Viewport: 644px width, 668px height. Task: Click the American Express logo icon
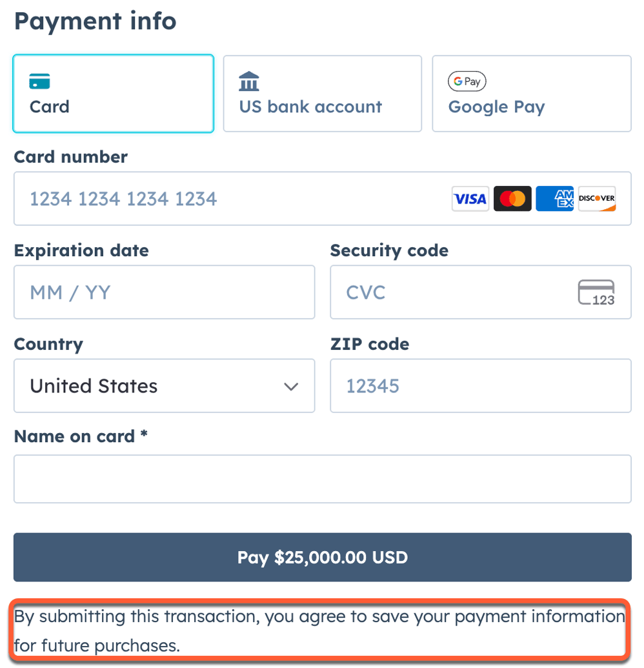click(x=554, y=199)
